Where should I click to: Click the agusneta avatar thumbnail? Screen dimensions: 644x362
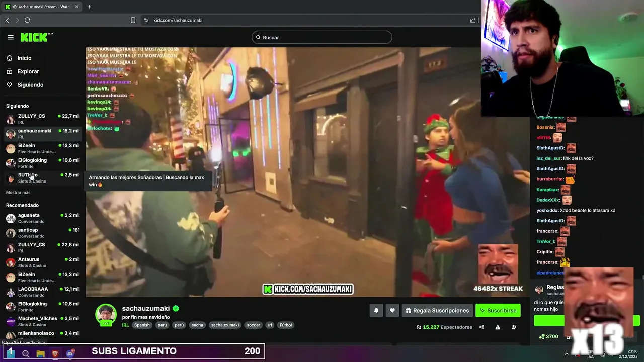tap(11, 218)
